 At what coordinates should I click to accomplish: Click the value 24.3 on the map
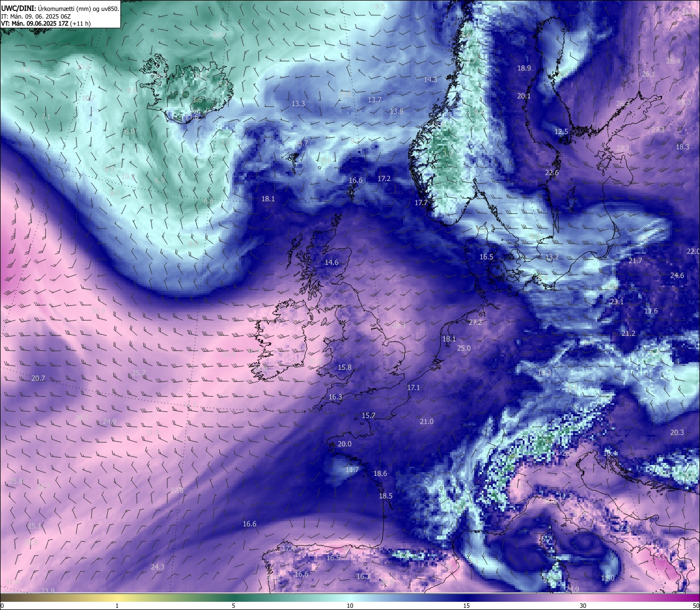pos(157,567)
